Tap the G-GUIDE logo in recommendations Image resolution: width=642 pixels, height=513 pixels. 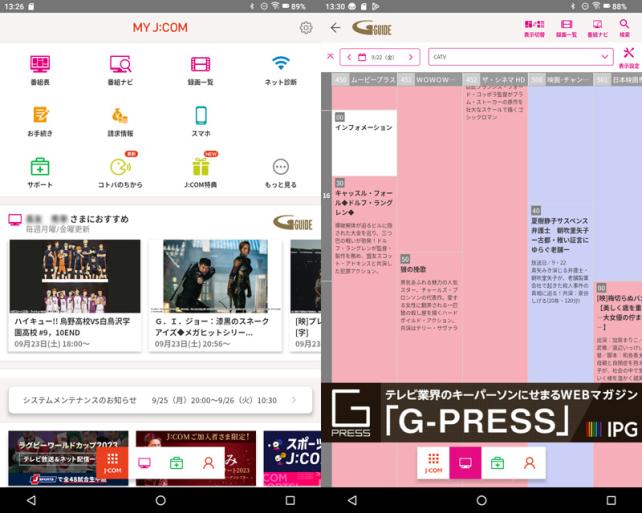pos(293,223)
